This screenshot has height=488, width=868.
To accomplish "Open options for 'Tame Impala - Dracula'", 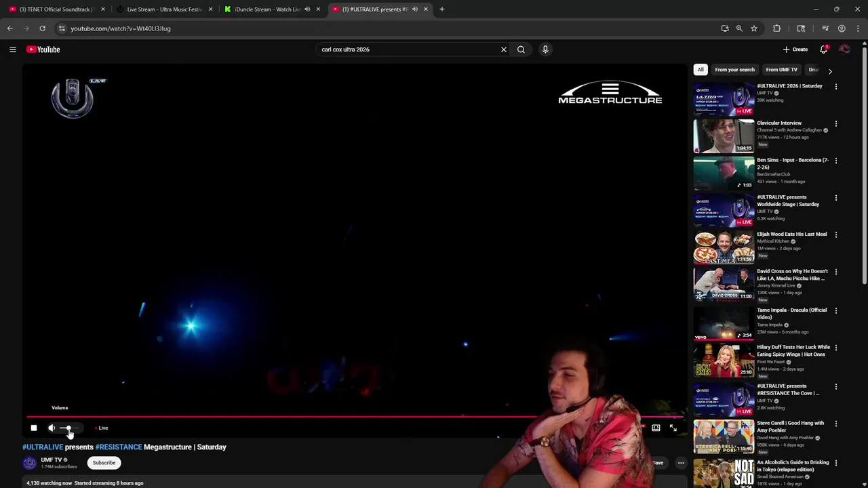I will pos(835,311).
